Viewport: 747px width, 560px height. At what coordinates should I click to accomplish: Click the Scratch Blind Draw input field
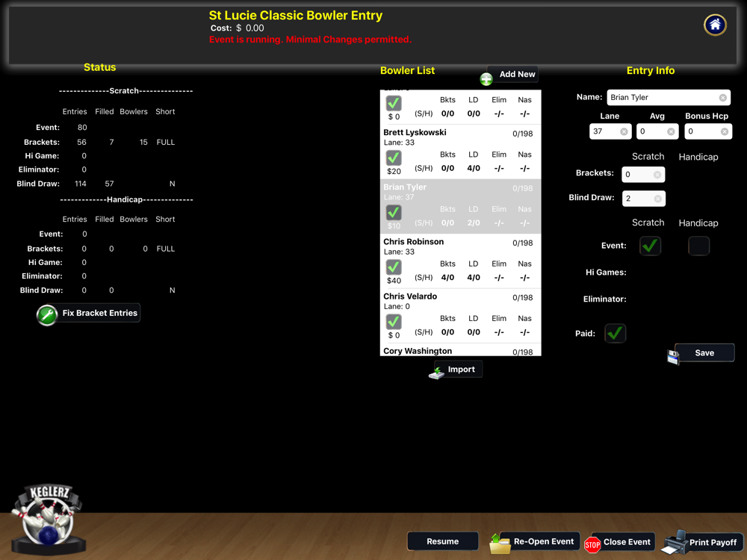(x=644, y=199)
